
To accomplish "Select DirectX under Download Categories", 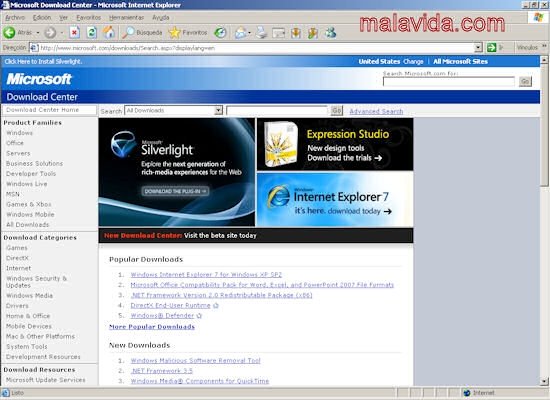I will pyautogui.click(x=17, y=258).
